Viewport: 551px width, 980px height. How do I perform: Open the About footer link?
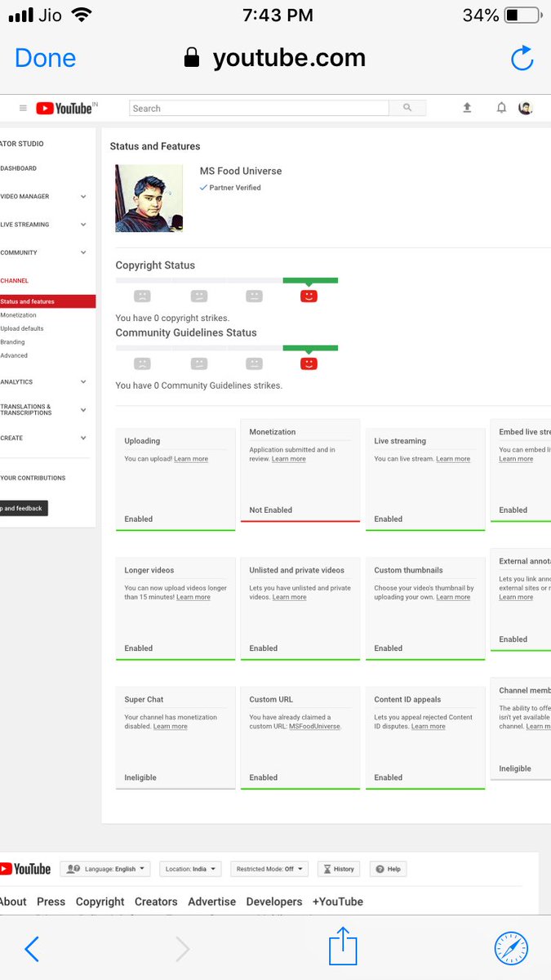13,902
